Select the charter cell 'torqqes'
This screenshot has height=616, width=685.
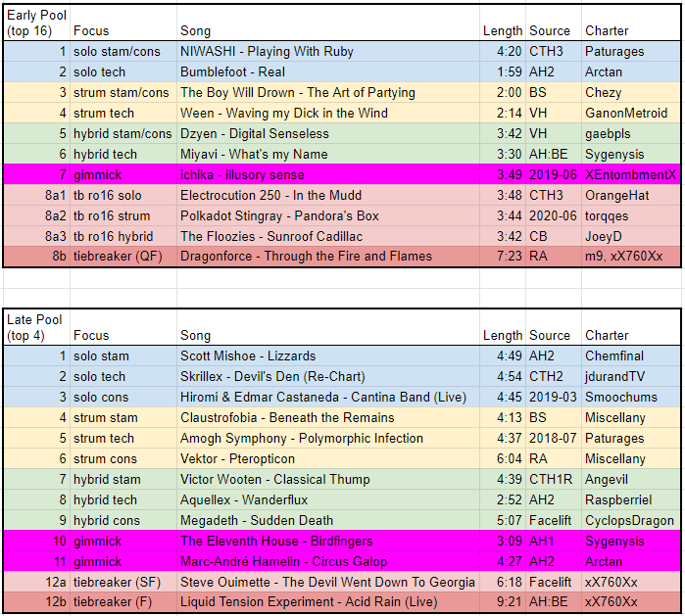click(631, 215)
